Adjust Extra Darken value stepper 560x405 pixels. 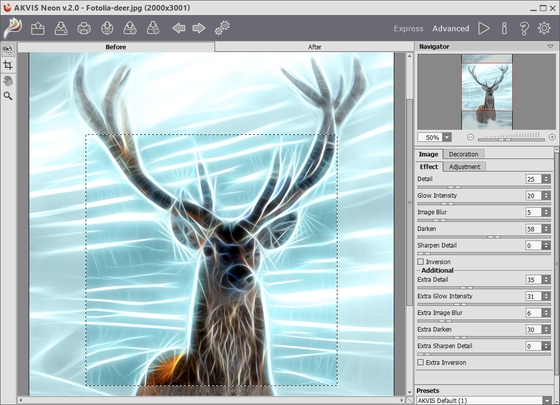(x=546, y=329)
